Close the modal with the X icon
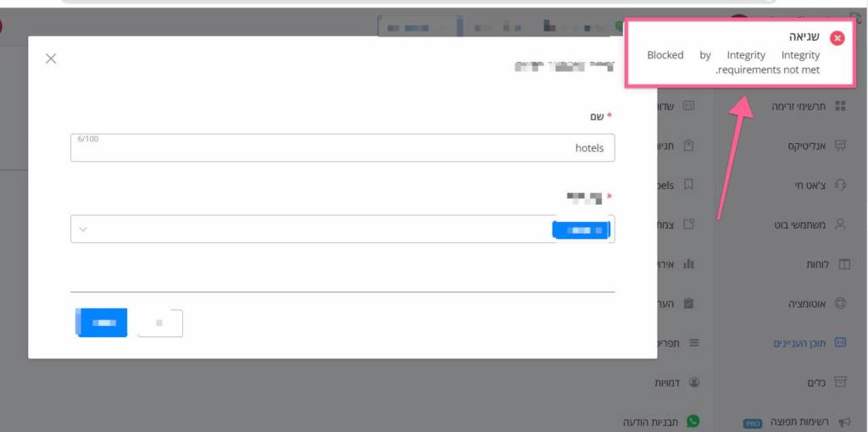 [x=51, y=58]
